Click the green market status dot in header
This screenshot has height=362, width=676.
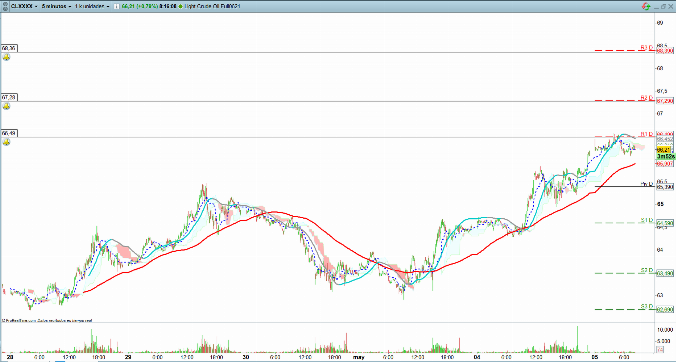click(x=180, y=6)
